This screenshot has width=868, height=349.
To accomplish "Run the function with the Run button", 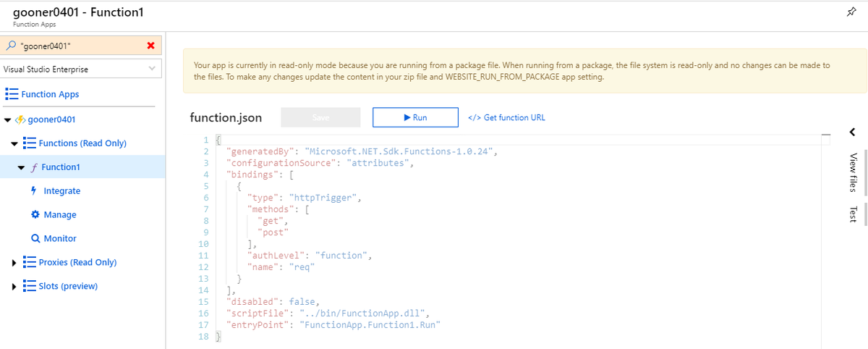I will [x=415, y=117].
